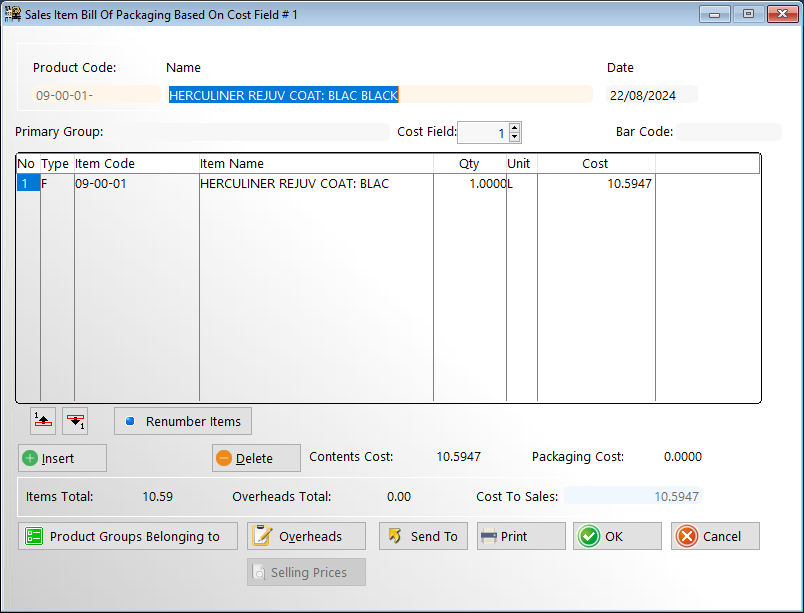Click the Bar Code field
This screenshot has width=804, height=613.
tap(729, 132)
